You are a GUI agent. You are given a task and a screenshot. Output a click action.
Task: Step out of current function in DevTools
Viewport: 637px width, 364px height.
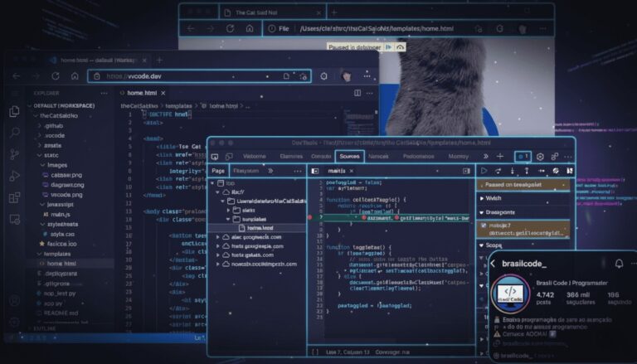[x=527, y=171]
